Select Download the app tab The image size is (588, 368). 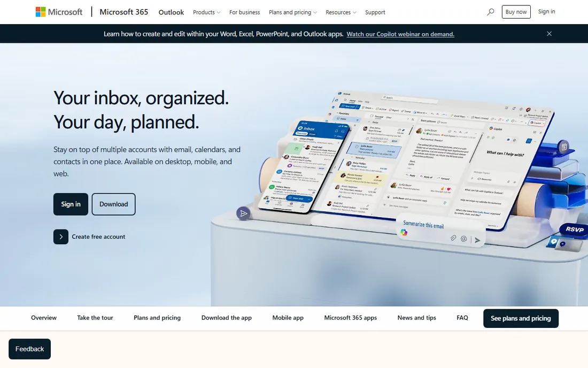click(227, 318)
